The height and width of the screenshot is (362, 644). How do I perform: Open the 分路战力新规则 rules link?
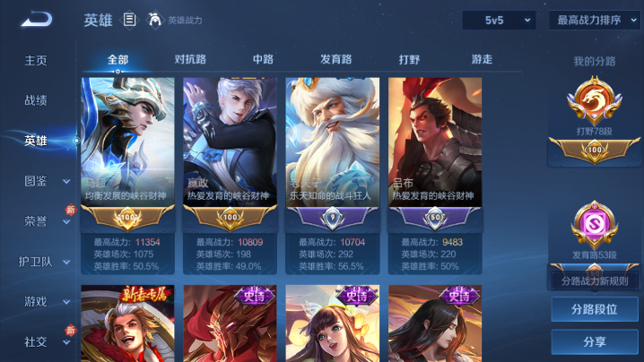[x=595, y=281]
